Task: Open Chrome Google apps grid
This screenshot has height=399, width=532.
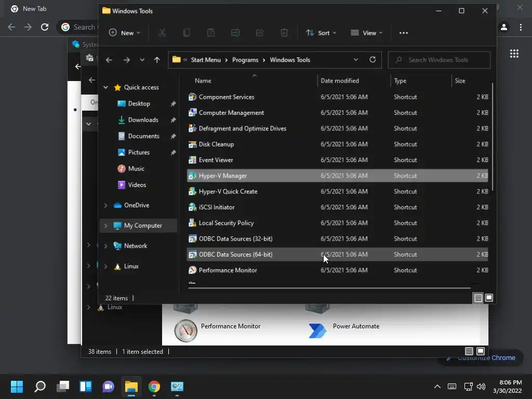Action: pos(514,54)
